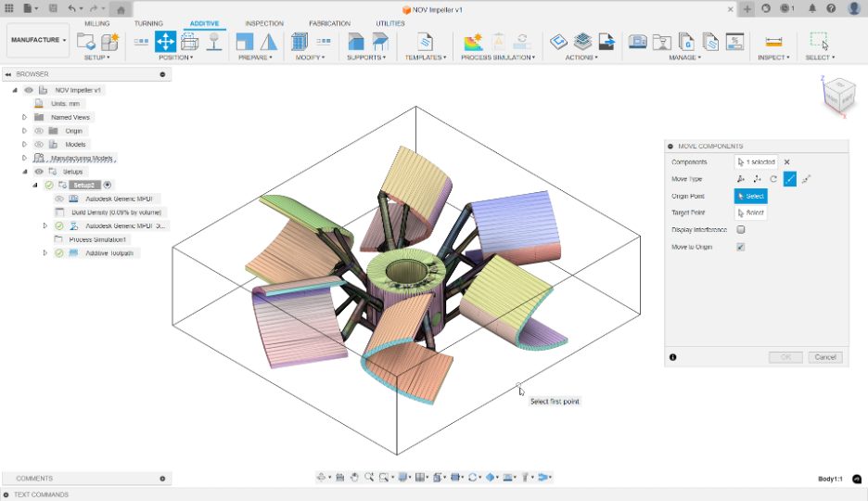
Task: Expand the Named Views tree node
Action: point(25,118)
